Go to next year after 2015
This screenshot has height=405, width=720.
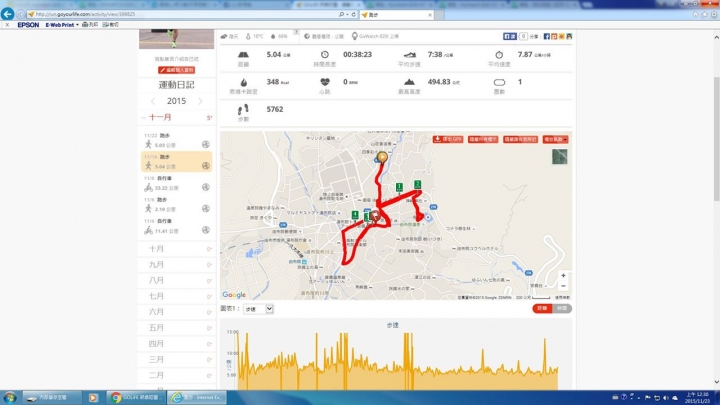(x=200, y=101)
